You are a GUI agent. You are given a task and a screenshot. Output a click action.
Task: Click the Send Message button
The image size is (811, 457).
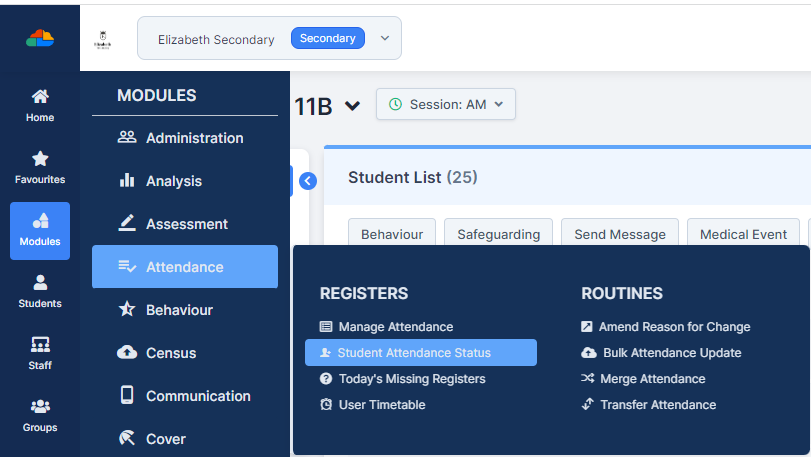click(620, 234)
